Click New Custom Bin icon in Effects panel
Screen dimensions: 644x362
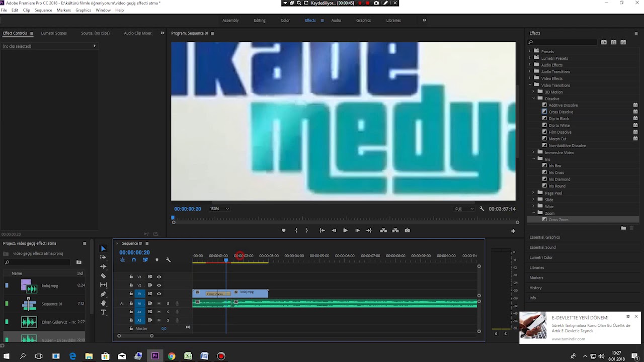click(623, 228)
